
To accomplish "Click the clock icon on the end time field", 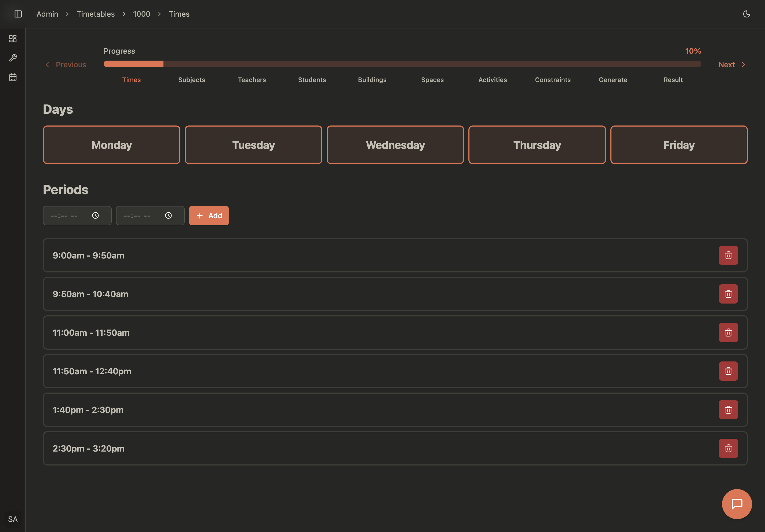I will tap(168, 215).
